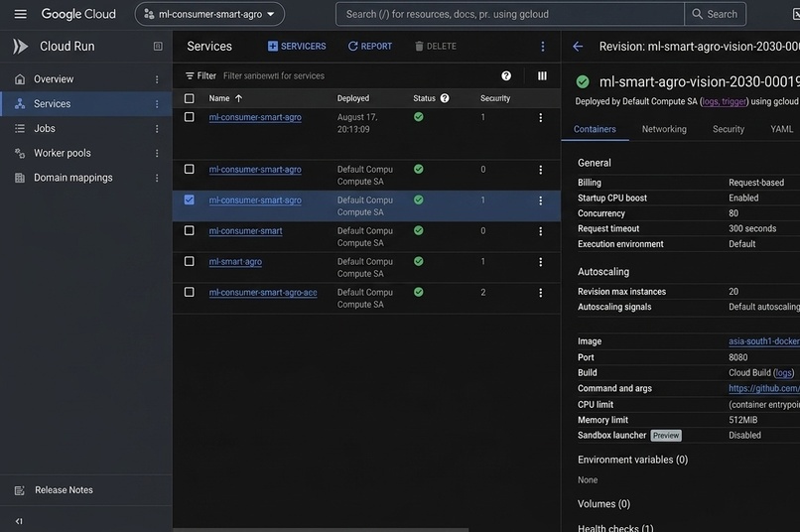800x532 pixels.
Task: Open the column display options icon
Action: (x=542, y=76)
